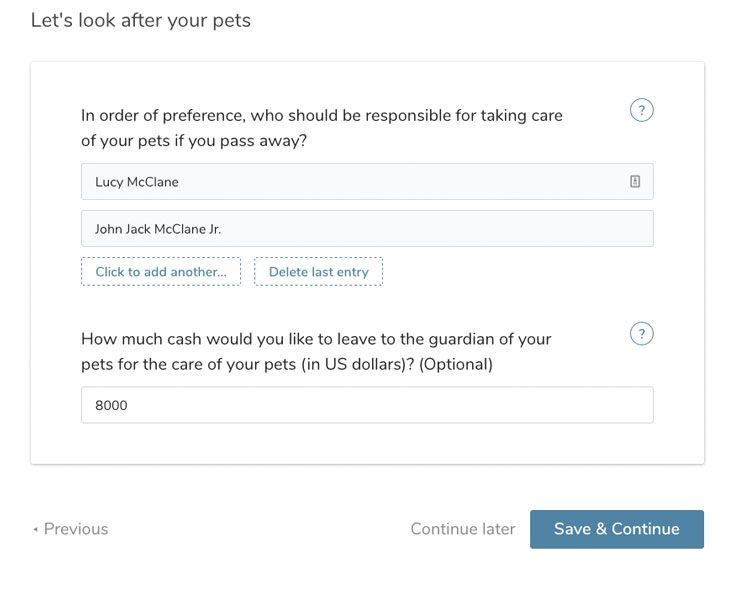The width and height of the screenshot is (750, 600).
Task: Click blank area between Previous and Continue later
Action: 258,529
